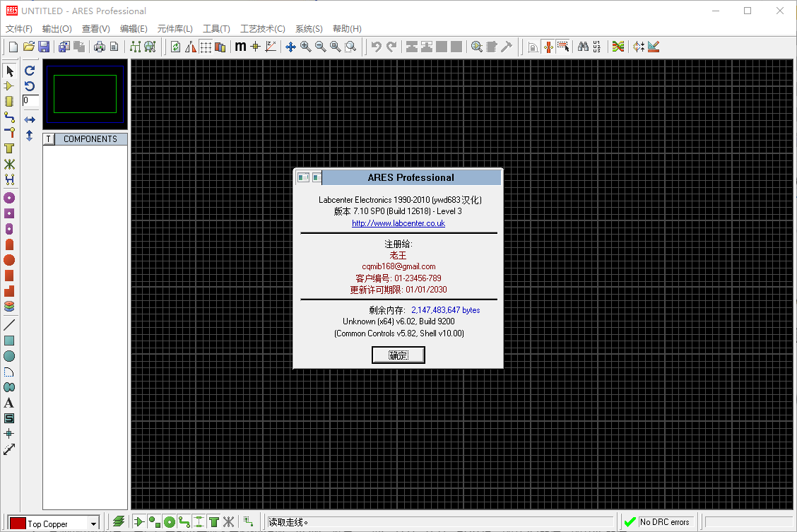797x532 pixels.
Task: Click the Print layout icon
Action: click(100, 47)
